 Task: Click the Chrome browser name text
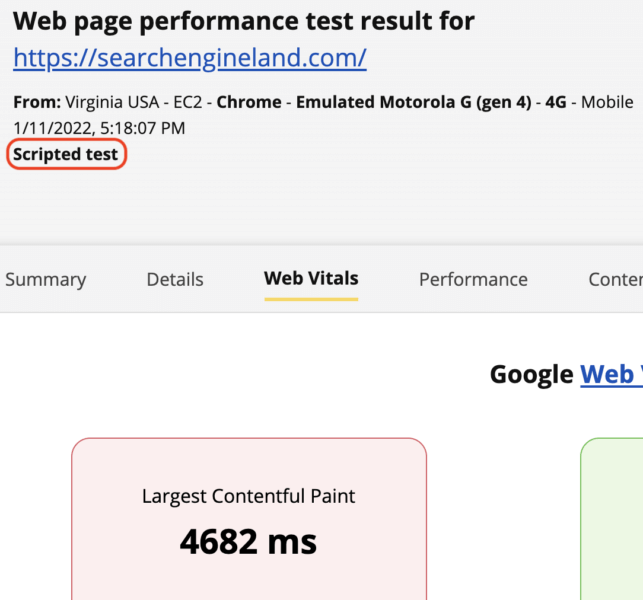pyautogui.click(x=244, y=102)
